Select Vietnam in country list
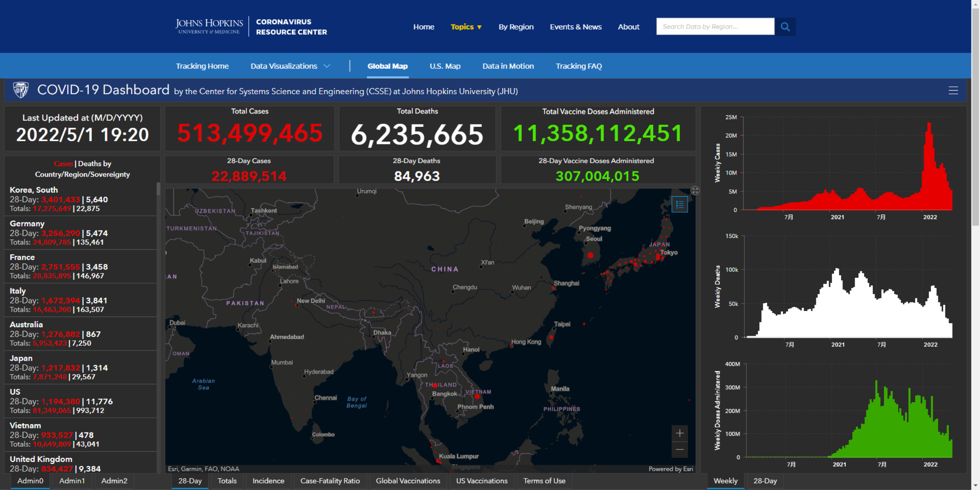 (x=80, y=435)
